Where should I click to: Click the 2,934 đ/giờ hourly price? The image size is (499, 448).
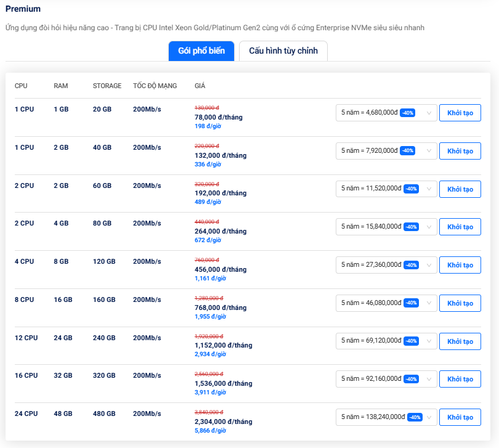click(210, 354)
